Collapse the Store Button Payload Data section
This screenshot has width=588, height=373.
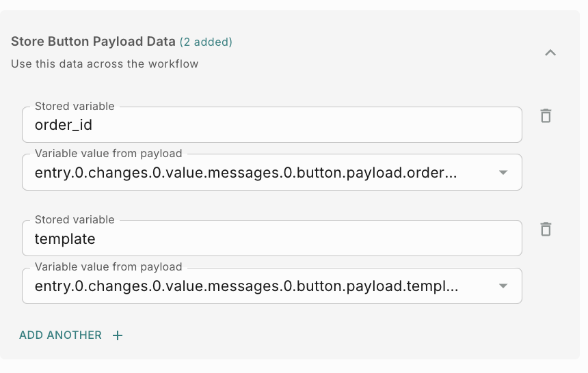(x=550, y=53)
